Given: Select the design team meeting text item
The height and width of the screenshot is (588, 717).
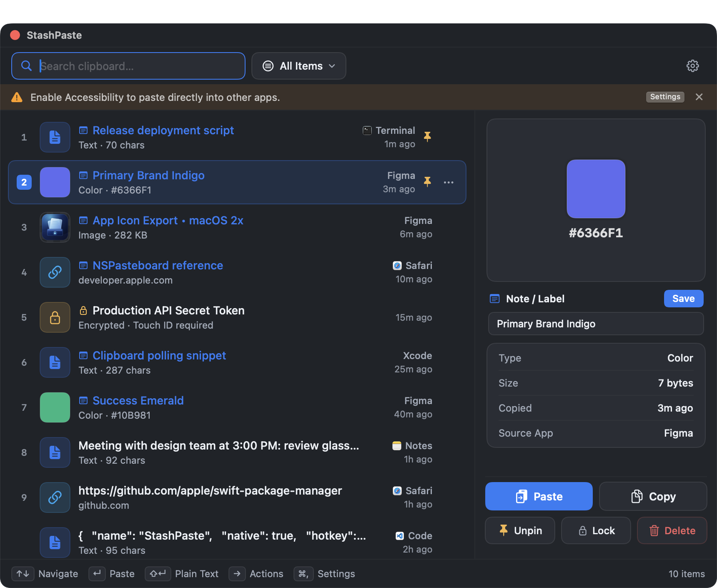Looking at the screenshot, I should pos(237,452).
